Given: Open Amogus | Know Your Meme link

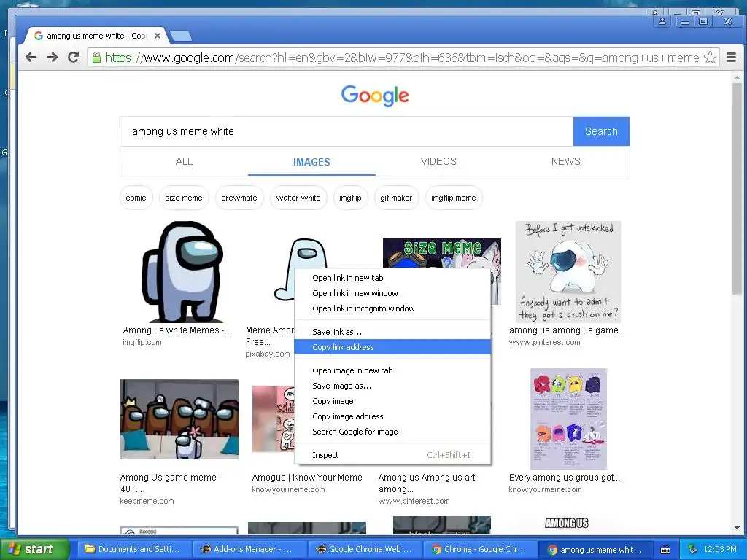Looking at the screenshot, I should tap(307, 477).
